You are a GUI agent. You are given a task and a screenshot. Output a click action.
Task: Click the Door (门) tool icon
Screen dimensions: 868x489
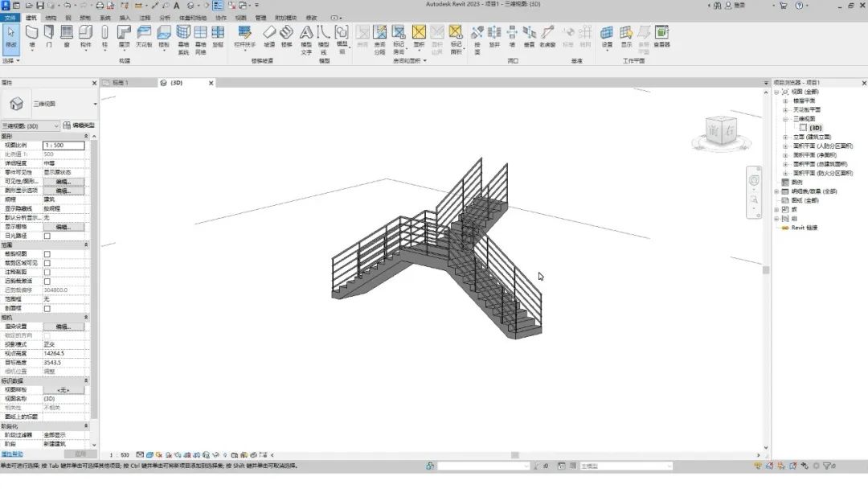[49, 35]
